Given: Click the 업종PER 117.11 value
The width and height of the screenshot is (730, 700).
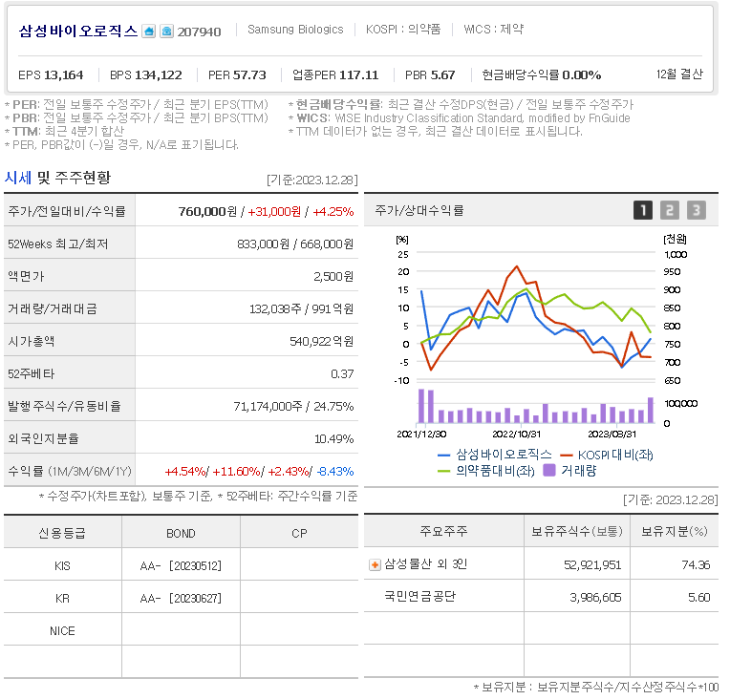Looking at the screenshot, I should tap(335, 74).
